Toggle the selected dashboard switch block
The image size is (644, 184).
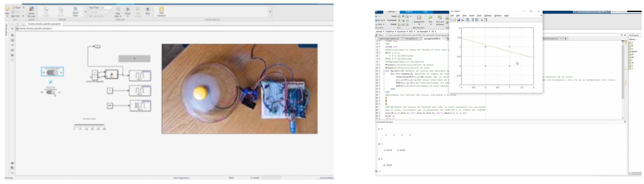click(52, 72)
